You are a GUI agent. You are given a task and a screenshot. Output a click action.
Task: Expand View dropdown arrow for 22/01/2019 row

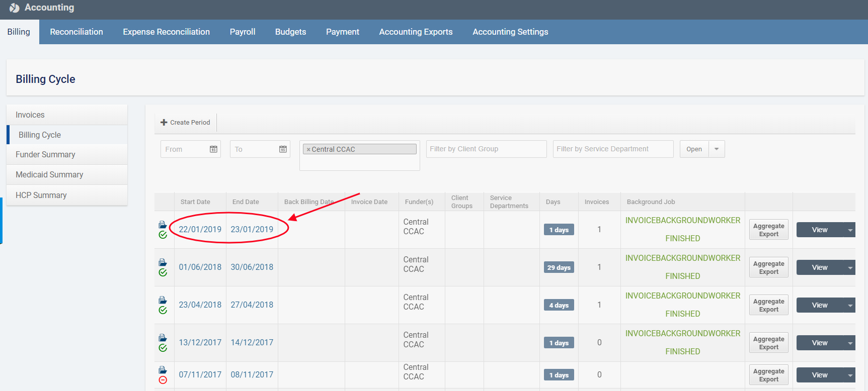pos(850,230)
